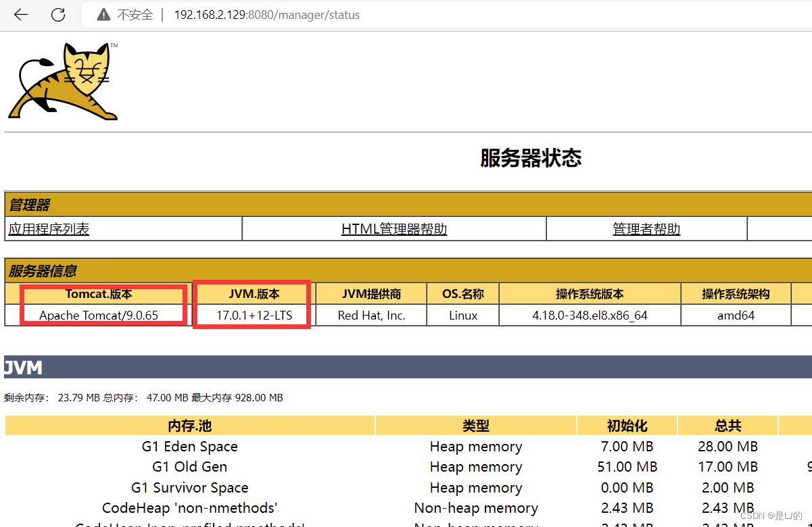Click Heap memory type for G1 Survivor Space
Screen dimensions: 812x527
476,488
